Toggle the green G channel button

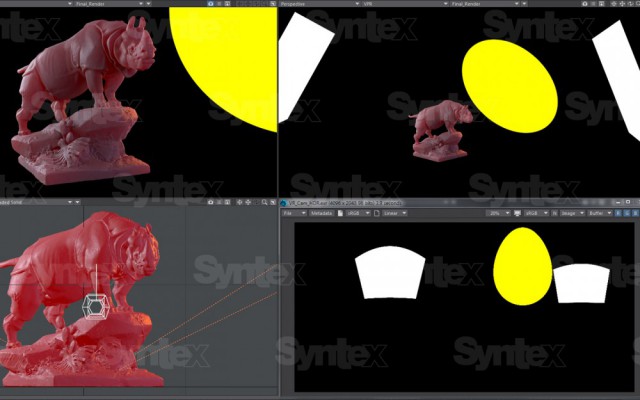point(627,213)
